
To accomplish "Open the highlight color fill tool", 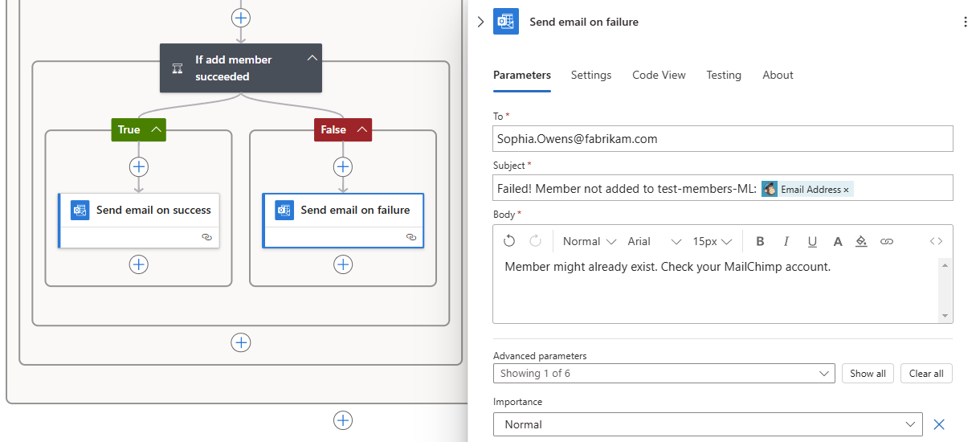I will pos(861,241).
